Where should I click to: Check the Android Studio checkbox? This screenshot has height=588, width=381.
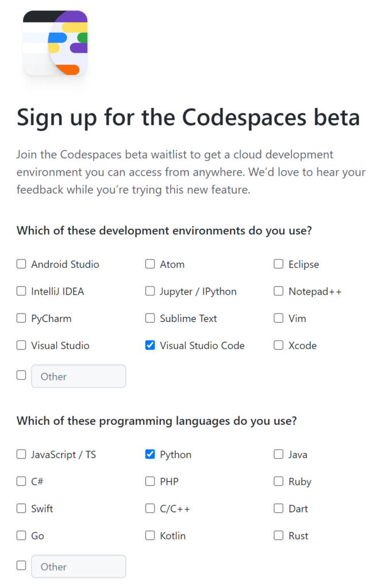click(21, 264)
